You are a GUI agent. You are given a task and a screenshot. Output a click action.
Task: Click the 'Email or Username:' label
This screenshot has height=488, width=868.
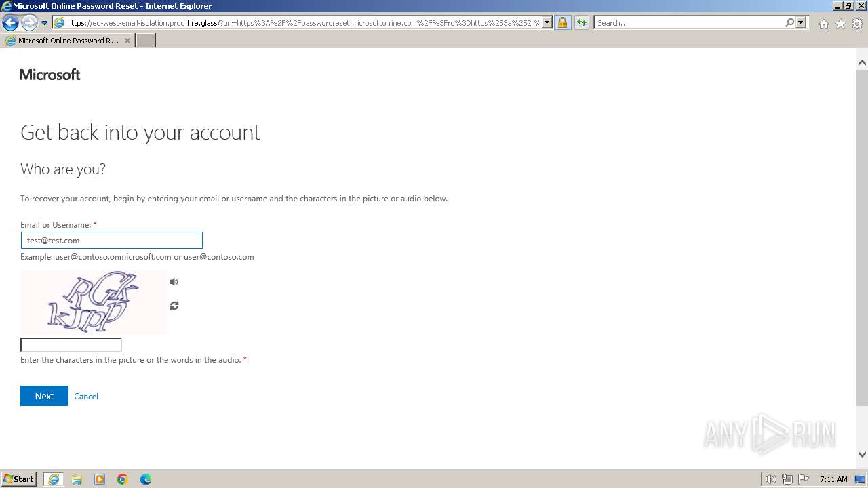(x=56, y=225)
